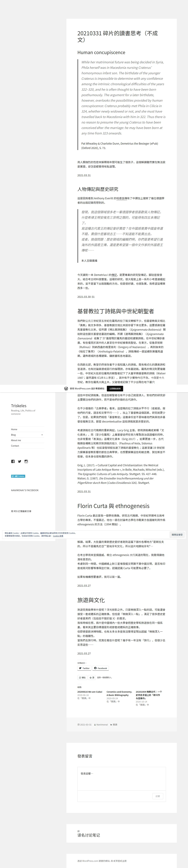Click the 讚 like star button
The image size is (188, 868).
point(92,677)
